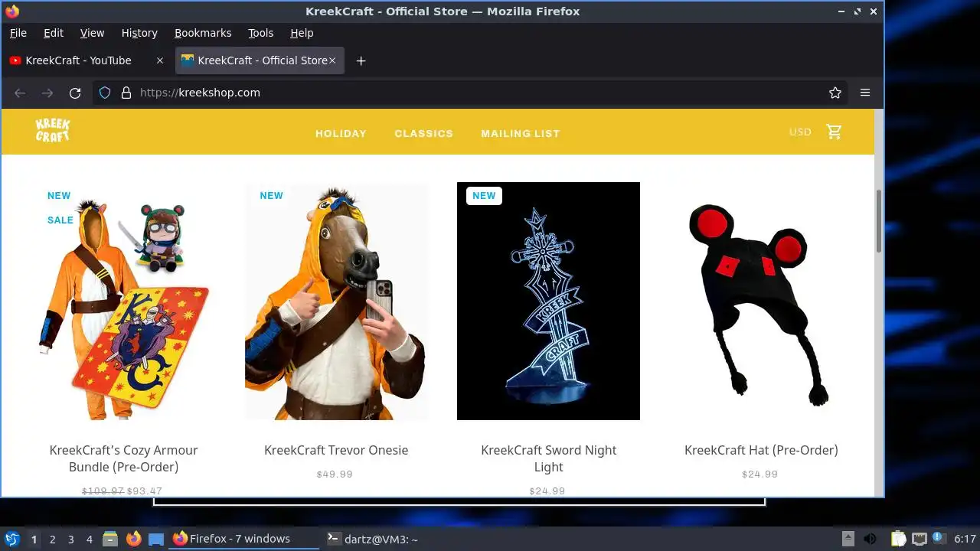The image size is (980, 551).
Task: Open a new tab with plus button
Action: click(x=361, y=60)
